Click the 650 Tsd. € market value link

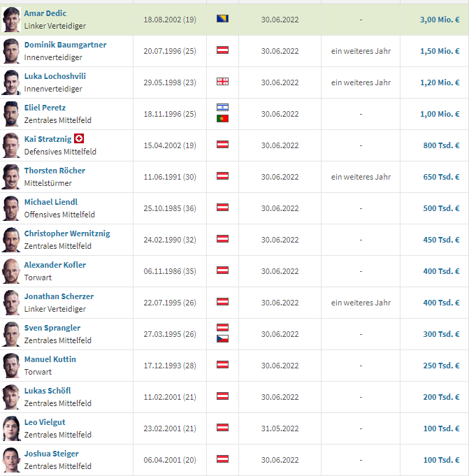pos(441,177)
